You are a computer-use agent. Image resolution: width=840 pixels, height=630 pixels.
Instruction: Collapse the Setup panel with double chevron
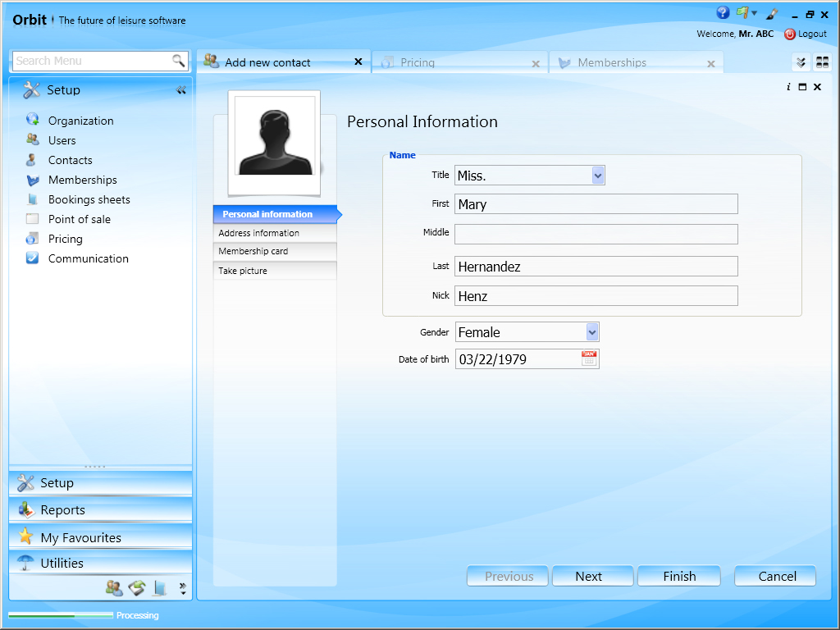coord(181,90)
